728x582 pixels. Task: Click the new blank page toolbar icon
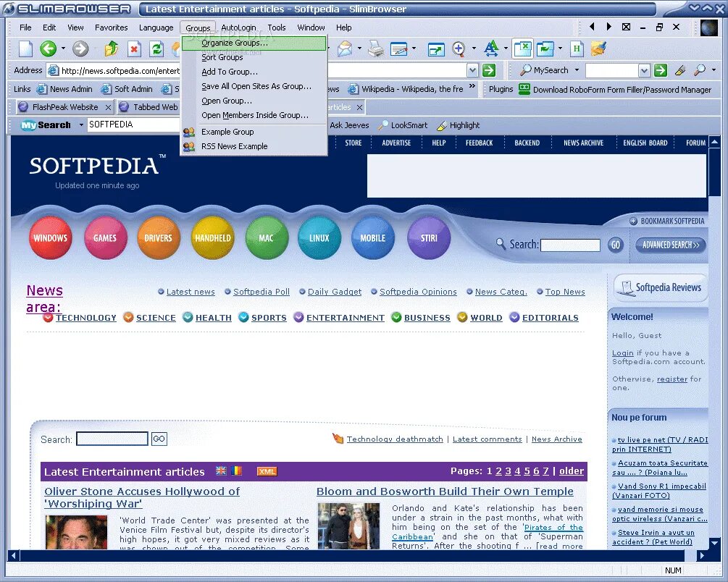click(25, 48)
